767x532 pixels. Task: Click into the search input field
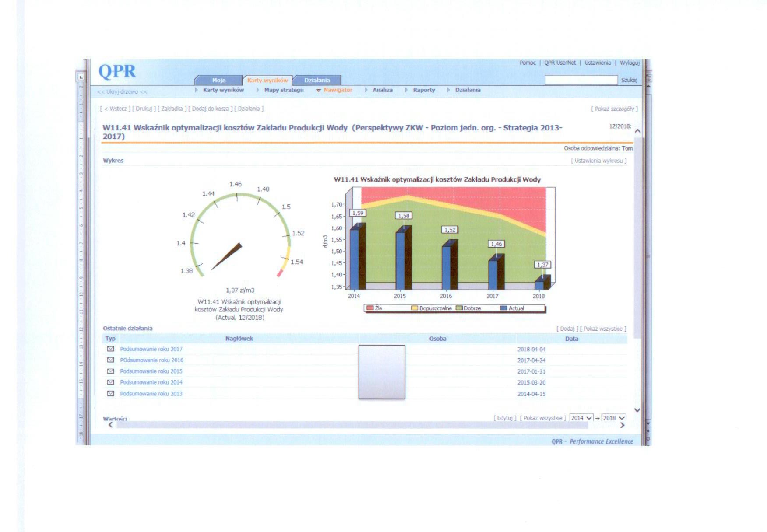tap(581, 80)
